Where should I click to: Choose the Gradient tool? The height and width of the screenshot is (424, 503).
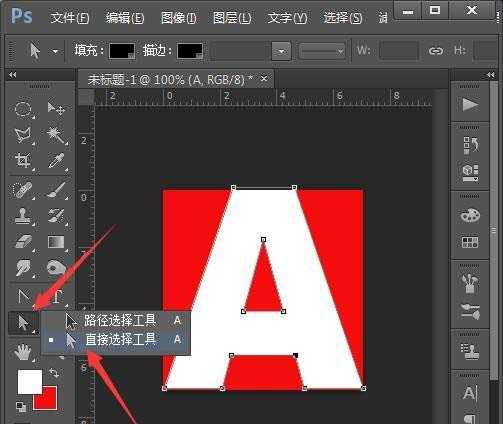coord(56,242)
